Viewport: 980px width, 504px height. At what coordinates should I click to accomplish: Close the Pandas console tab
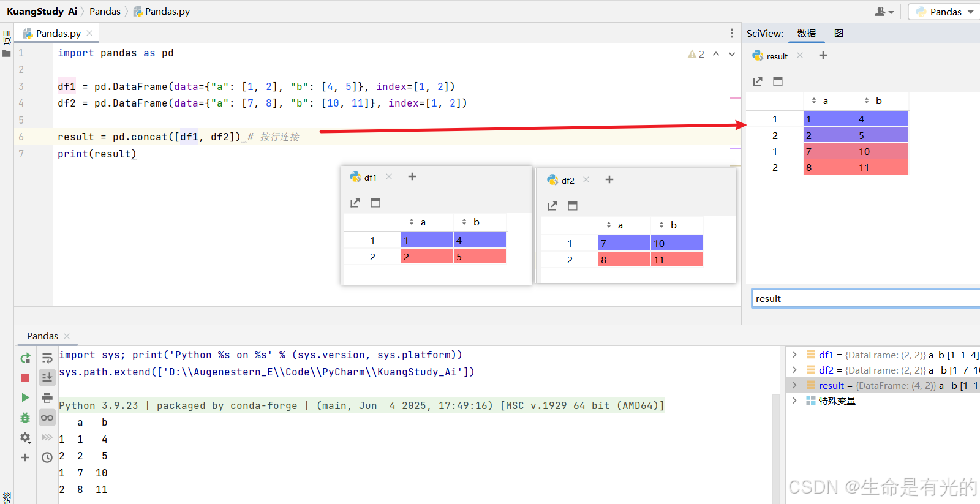(67, 336)
